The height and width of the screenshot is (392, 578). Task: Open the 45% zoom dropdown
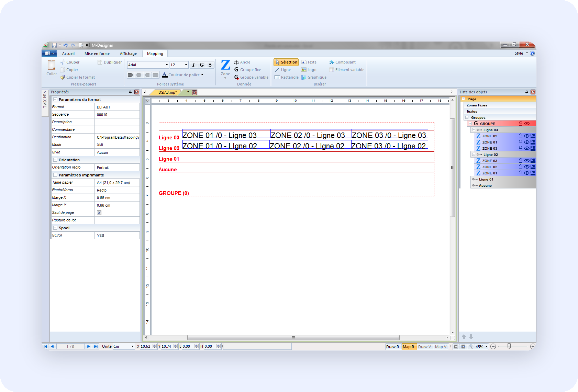pyautogui.click(x=487, y=347)
